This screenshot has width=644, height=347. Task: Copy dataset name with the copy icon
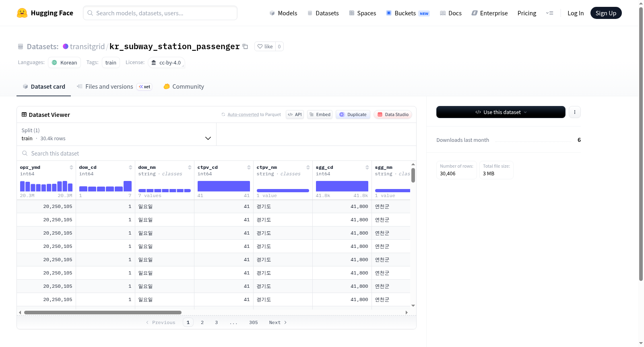pos(245,46)
